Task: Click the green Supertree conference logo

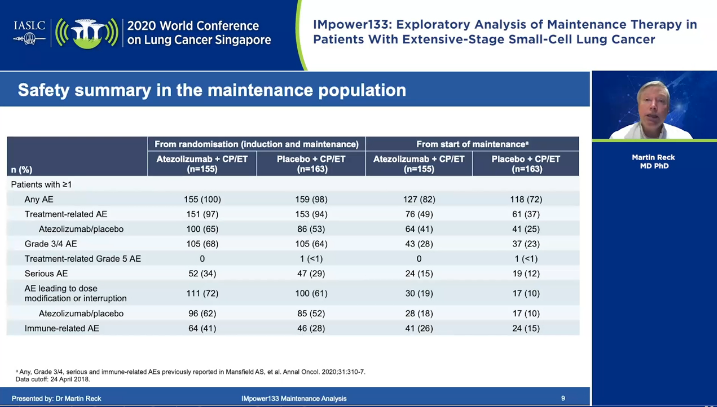Action: point(87,33)
